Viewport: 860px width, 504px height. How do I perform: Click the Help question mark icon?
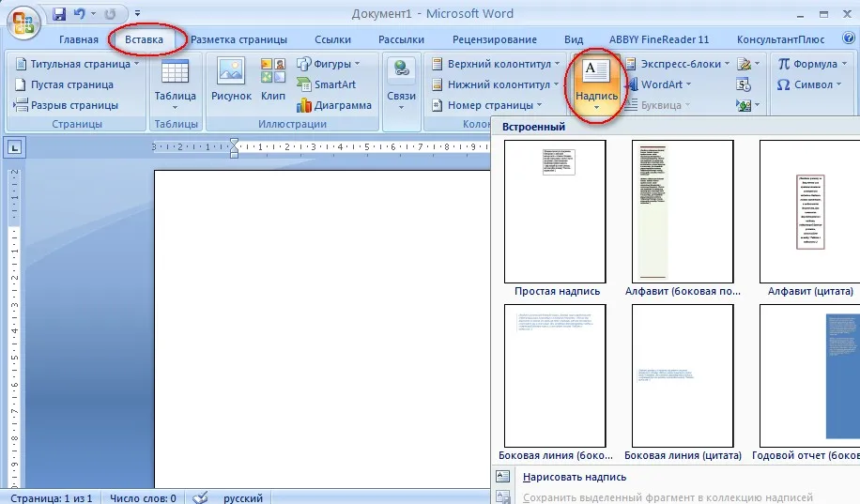pos(849,38)
